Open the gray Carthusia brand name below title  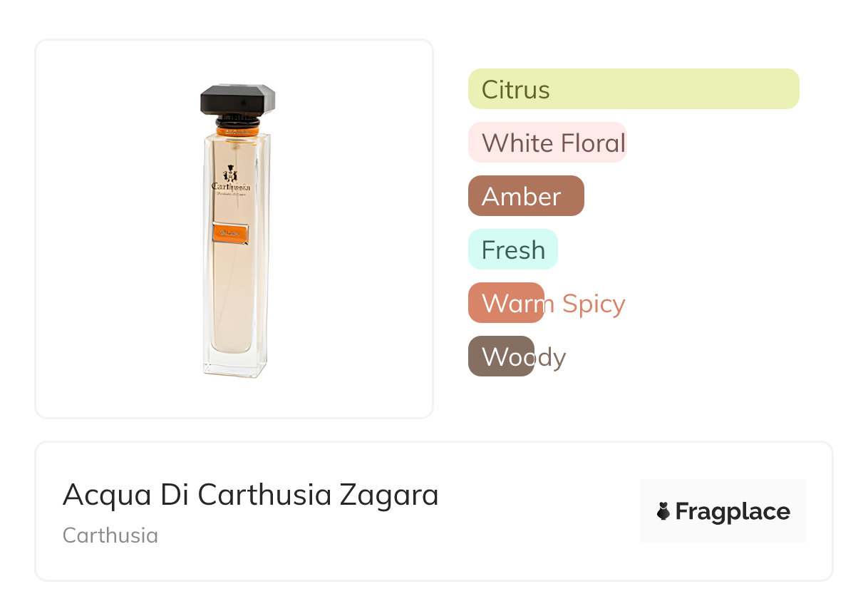tap(110, 535)
